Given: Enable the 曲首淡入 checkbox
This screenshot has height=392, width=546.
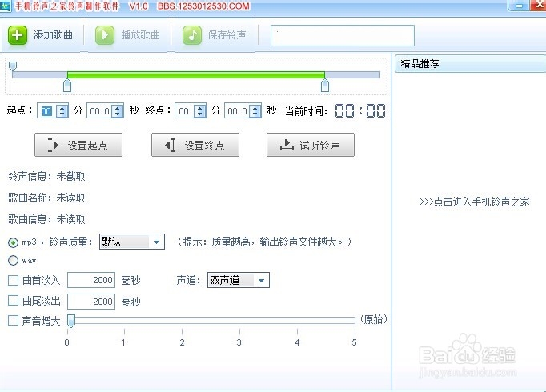Looking at the screenshot, I should pyautogui.click(x=14, y=280).
